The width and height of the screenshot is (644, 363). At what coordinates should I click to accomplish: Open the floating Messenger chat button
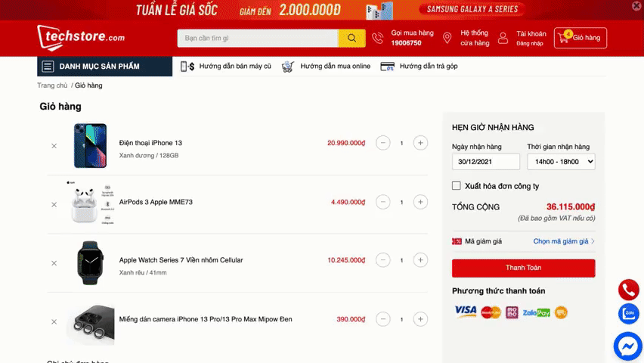tap(628, 346)
